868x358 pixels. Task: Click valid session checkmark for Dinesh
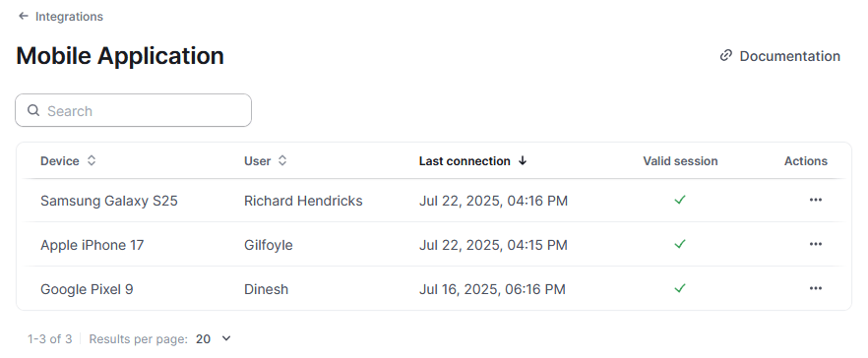[x=680, y=288]
